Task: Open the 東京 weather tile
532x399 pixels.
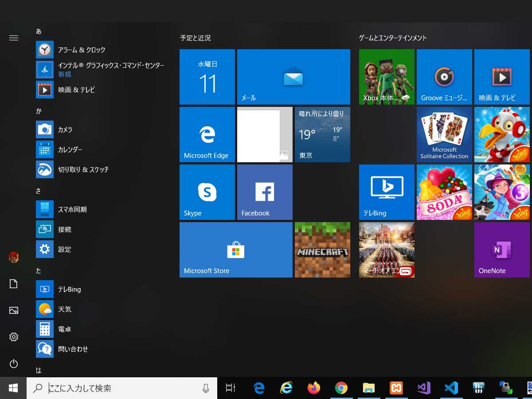Action: [322, 134]
